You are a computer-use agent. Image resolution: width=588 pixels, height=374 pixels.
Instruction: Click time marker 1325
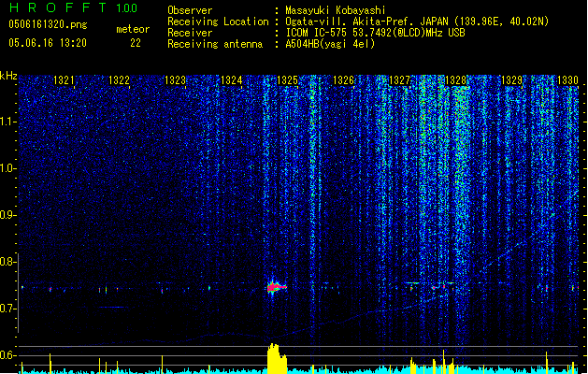tap(287, 80)
